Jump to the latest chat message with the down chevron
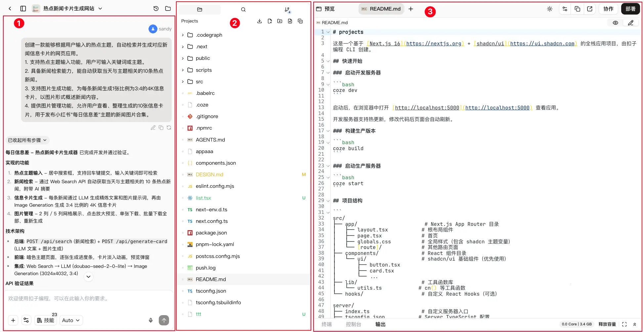Image resolution: width=644 pixels, height=332 pixels. (x=88, y=276)
